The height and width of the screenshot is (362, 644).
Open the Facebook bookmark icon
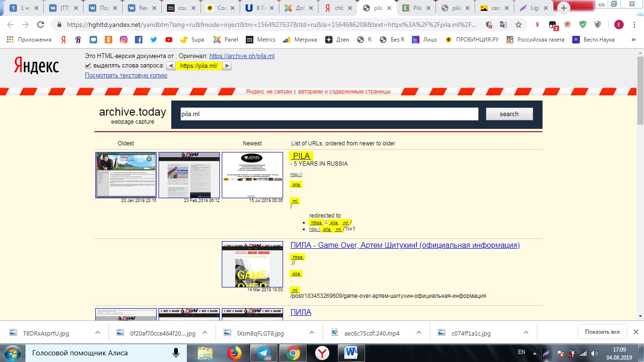[139, 40]
